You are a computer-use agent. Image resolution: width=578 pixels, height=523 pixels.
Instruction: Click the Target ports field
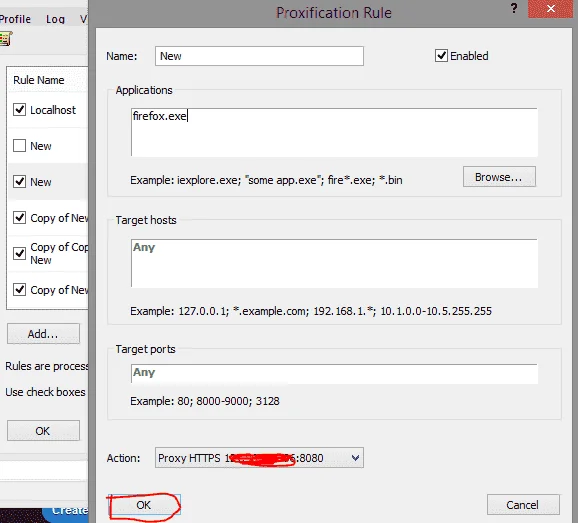tap(334, 374)
